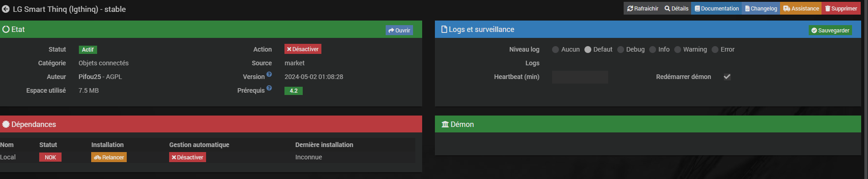
Task: Go back using the arrow icon beside LG Smart Thinq
Action: click(5, 9)
